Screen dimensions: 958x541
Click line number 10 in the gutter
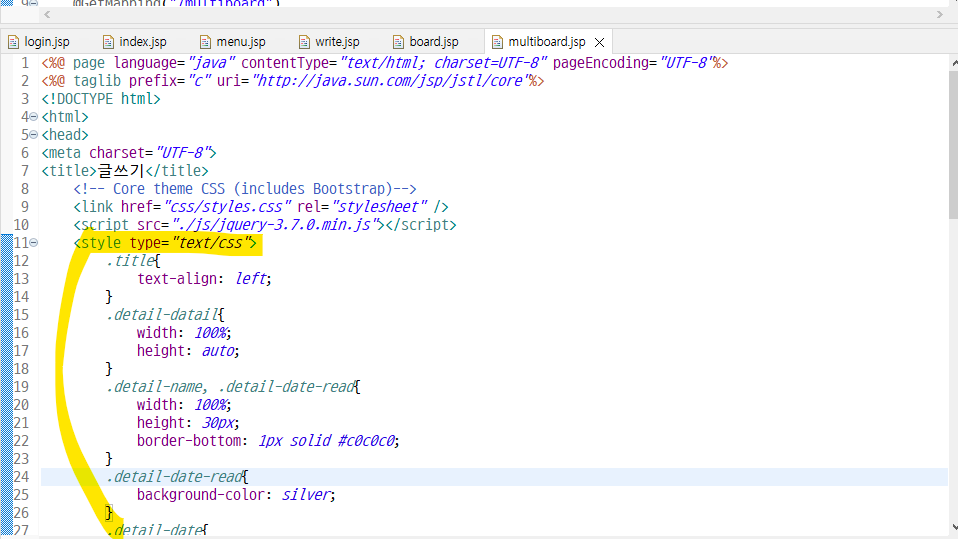point(21,225)
